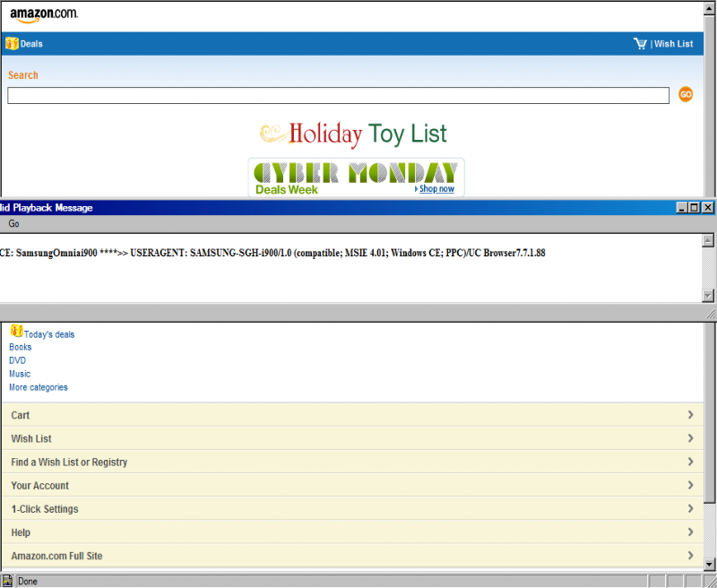
Task: Click the orange GO search button
Action: [685, 95]
